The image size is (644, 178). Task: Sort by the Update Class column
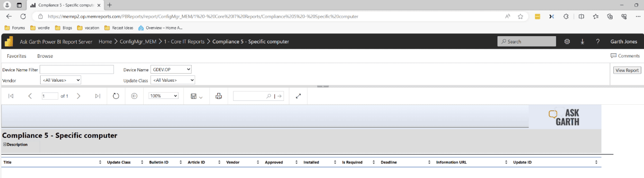pos(142,162)
